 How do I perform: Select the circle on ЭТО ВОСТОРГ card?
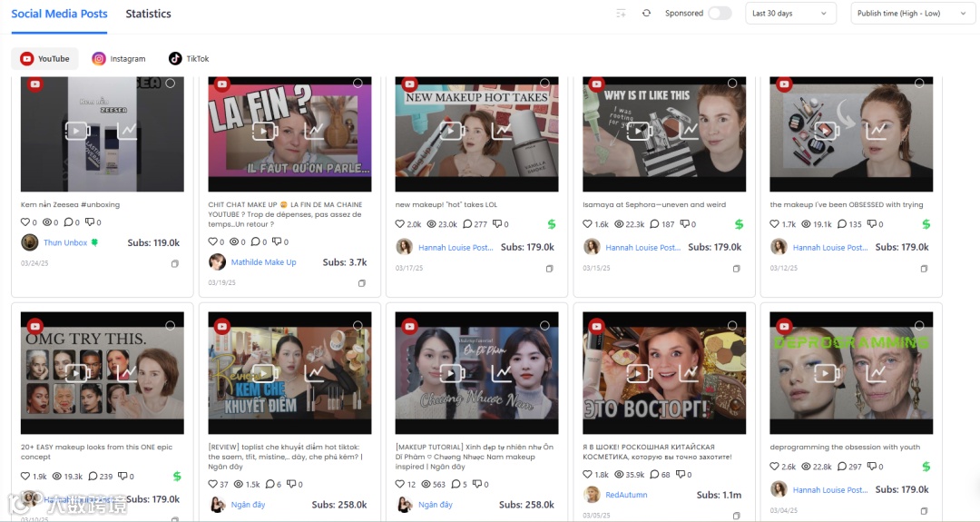tap(732, 326)
